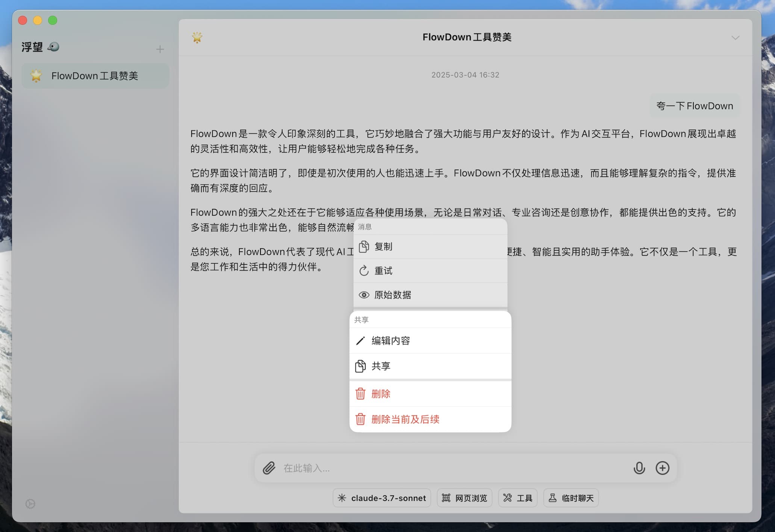The width and height of the screenshot is (775, 532).
Task: Click the eye icon beside 原始数据
Action: [364, 295]
